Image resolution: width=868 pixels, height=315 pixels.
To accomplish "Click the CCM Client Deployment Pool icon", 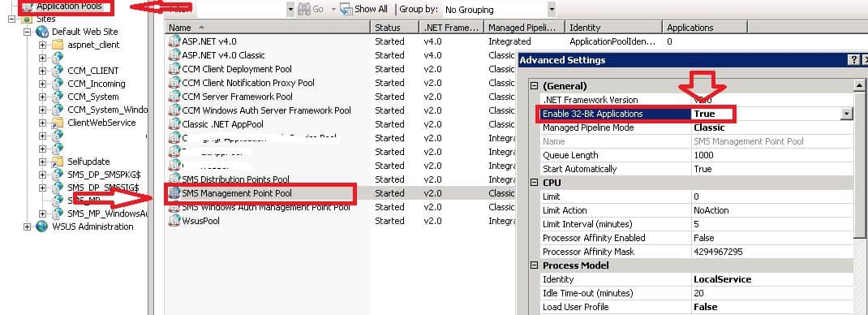I will click(x=174, y=69).
